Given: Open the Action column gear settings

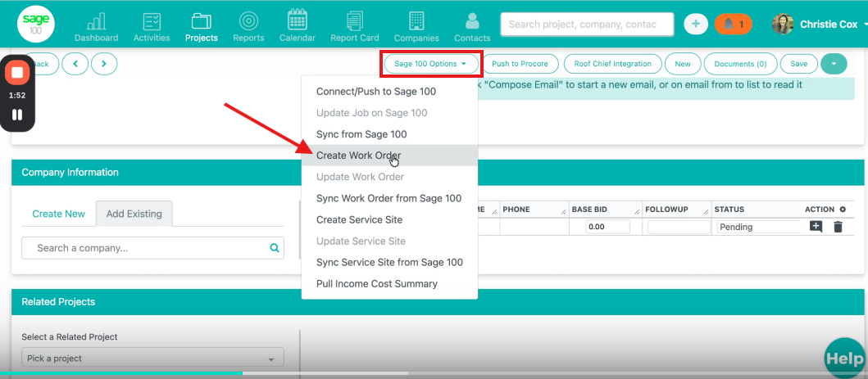Looking at the screenshot, I should tap(843, 210).
